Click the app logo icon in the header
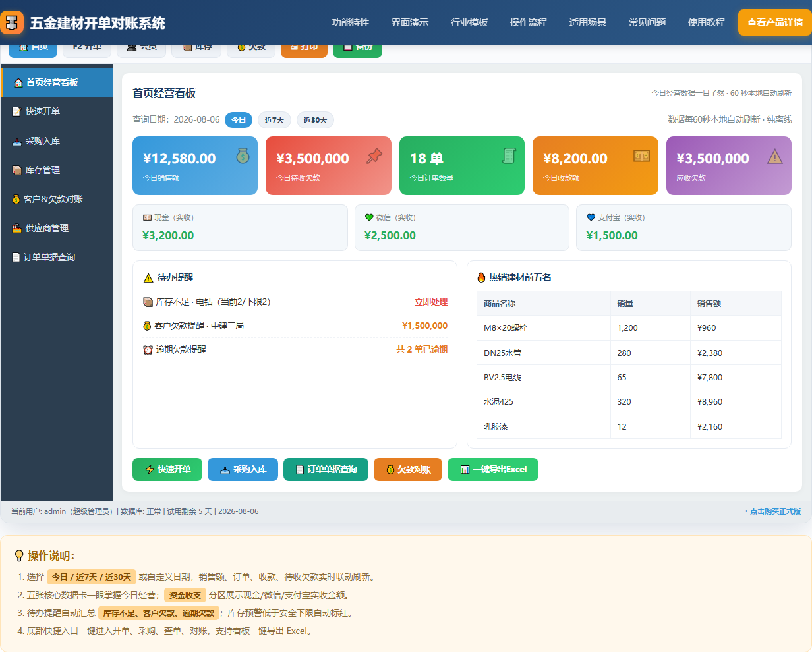 (x=12, y=22)
